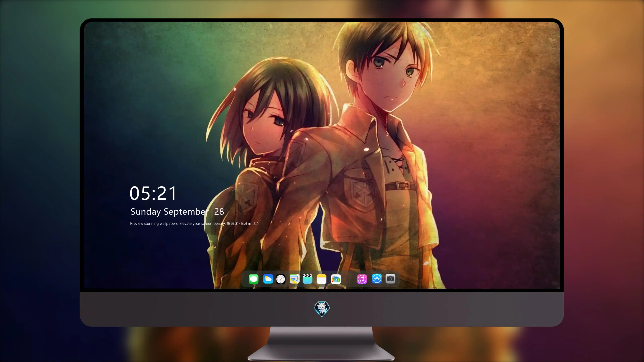644x362 pixels.
Task: Open the App Store icon
Action: 377,279
